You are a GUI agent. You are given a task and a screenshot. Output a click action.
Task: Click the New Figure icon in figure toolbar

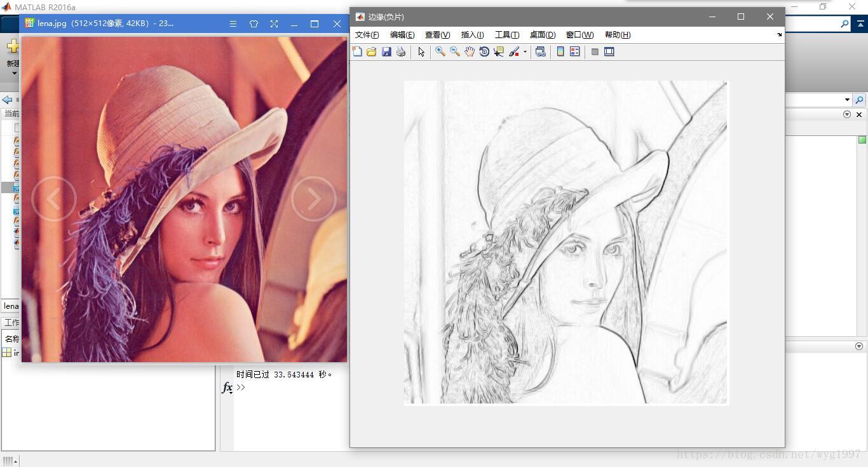[357, 52]
